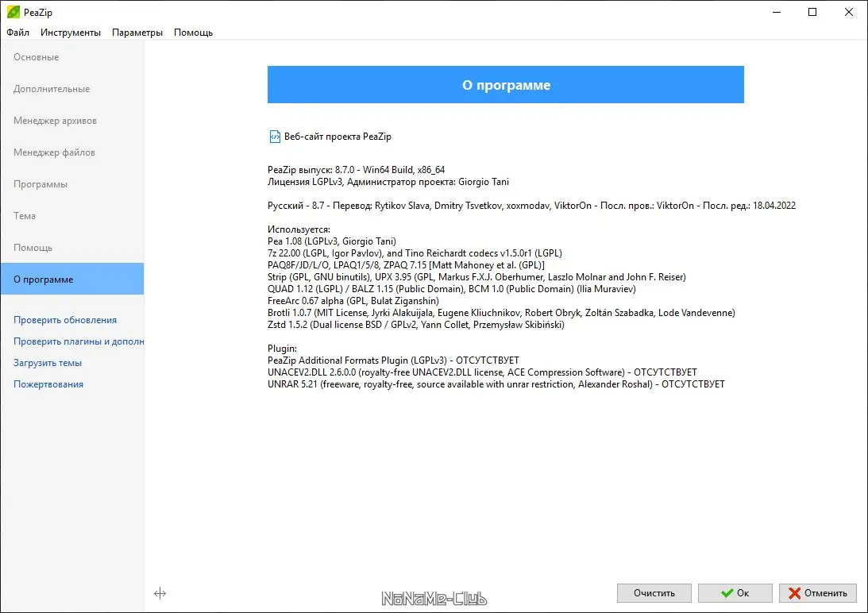This screenshot has width=868, height=613.
Task: Open the Параметры menu
Action: click(x=137, y=32)
